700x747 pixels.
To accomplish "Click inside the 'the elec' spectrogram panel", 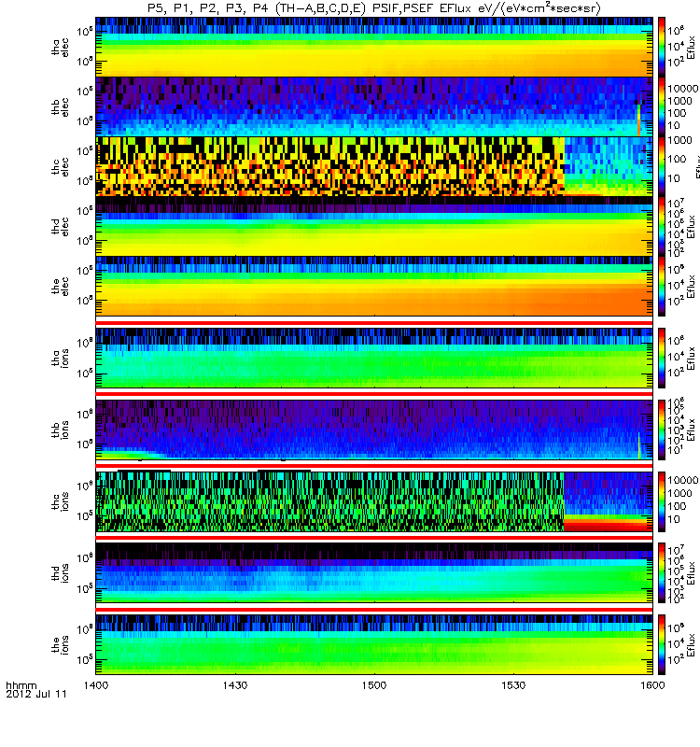I will click(374, 287).
